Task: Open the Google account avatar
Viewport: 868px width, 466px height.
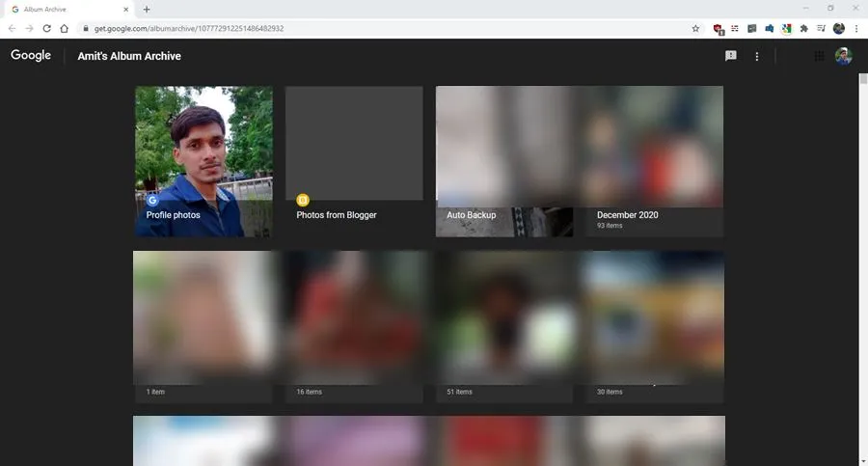Action: point(844,56)
